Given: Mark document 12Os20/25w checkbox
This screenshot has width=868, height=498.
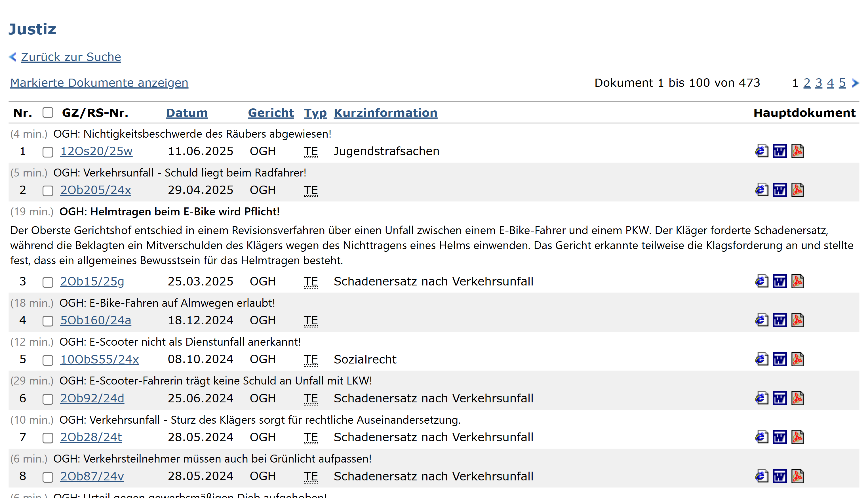Looking at the screenshot, I should 48,152.
